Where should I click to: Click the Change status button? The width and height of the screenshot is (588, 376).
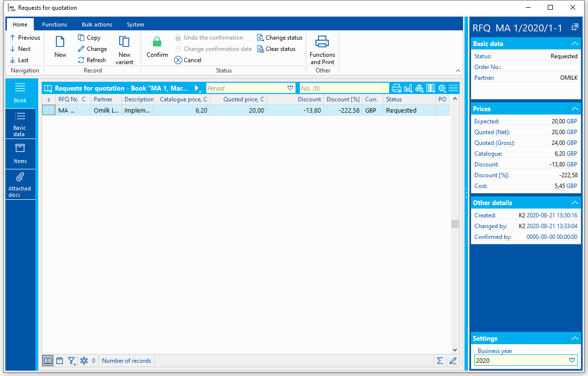[x=280, y=38]
